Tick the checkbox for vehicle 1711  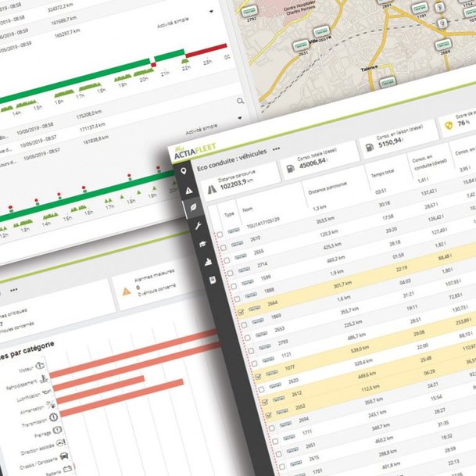pos(275,441)
